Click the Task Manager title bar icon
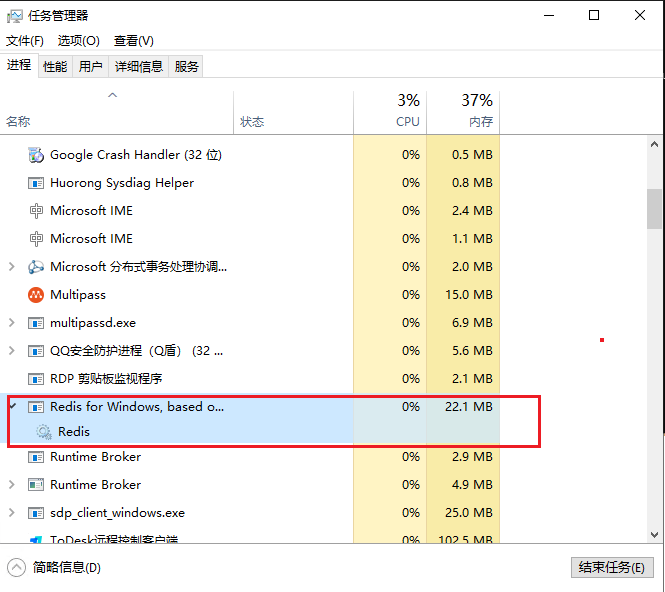This screenshot has width=665, height=592. (x=14, y=16)
